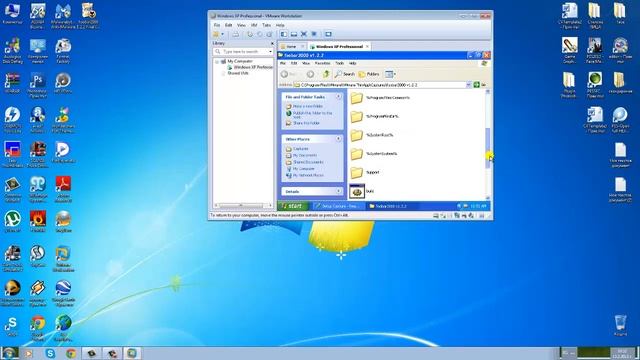Image resolution: width=640 pixels, height=360 pixels.
Task: Click Make a new folder link
Action: [x=308, y=106]
